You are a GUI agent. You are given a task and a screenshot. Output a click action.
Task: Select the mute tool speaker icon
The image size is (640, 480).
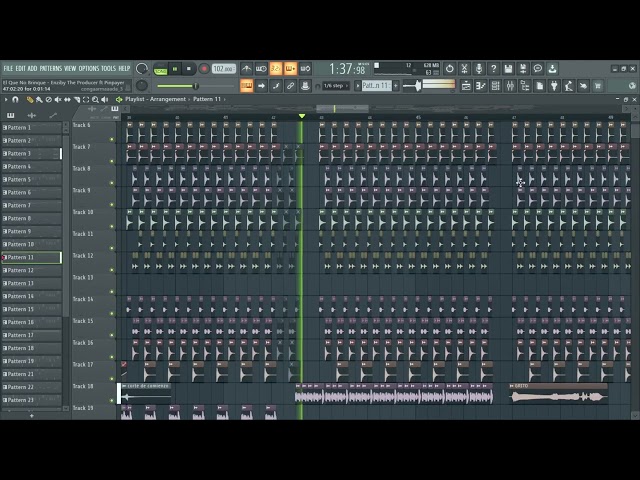click(x=58, y=99)
